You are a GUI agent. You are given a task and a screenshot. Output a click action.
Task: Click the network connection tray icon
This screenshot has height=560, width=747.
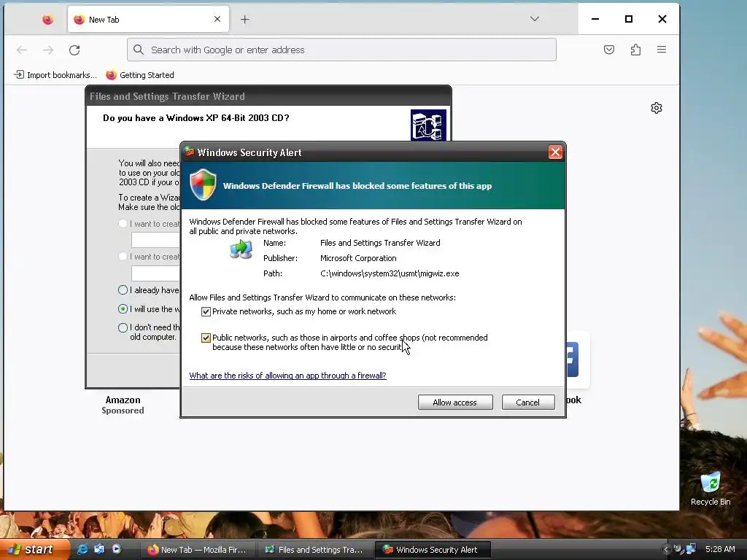(x=690, y=549)
